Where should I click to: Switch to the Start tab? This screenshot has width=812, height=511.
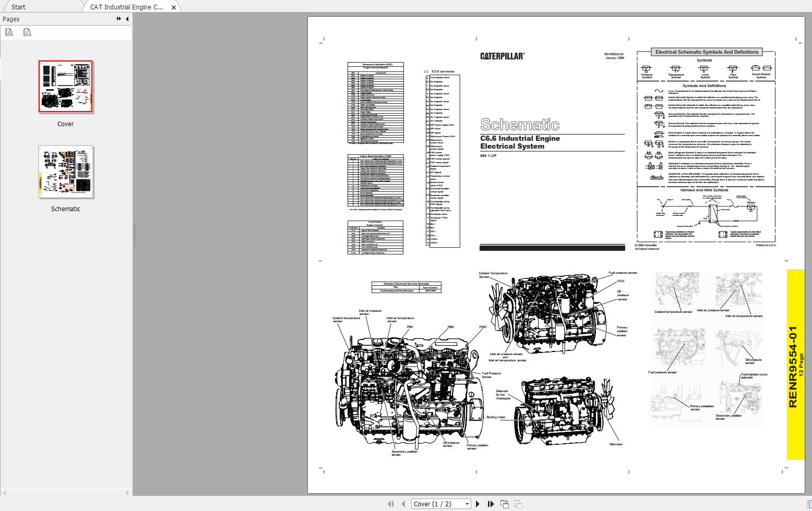[x=18, y=7]
